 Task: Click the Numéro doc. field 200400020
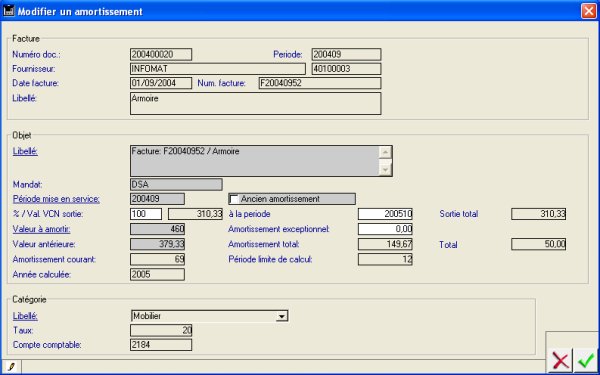(x=161, y=54)
